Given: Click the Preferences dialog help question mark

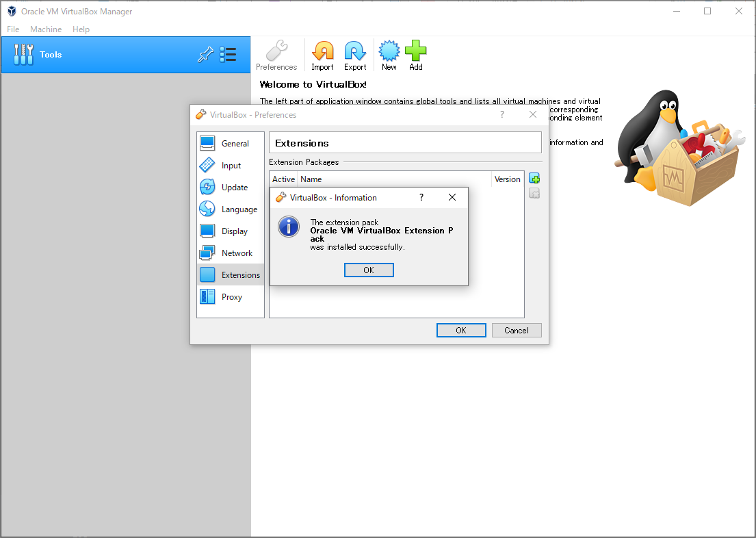Looking at the screenshot, I should click(502, 114).
